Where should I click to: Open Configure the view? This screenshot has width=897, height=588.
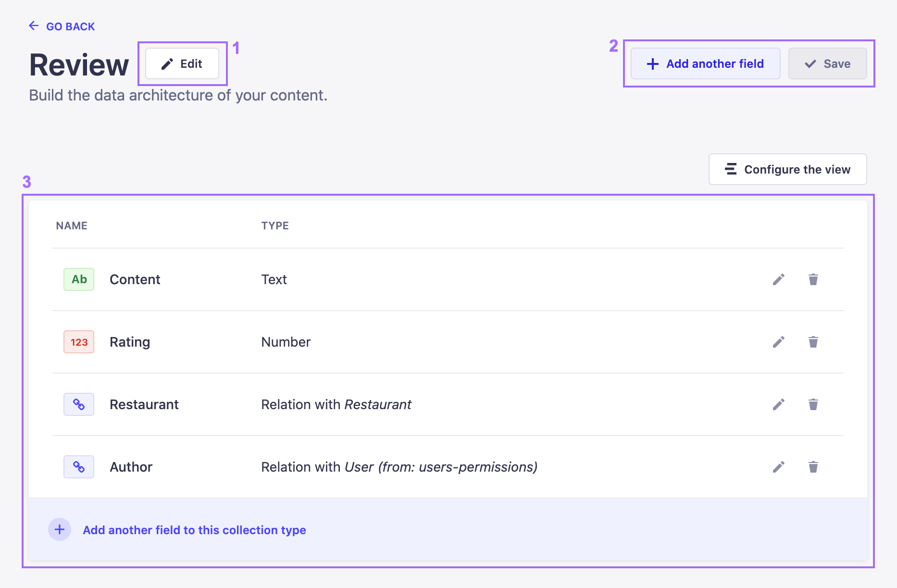(787, 169)
